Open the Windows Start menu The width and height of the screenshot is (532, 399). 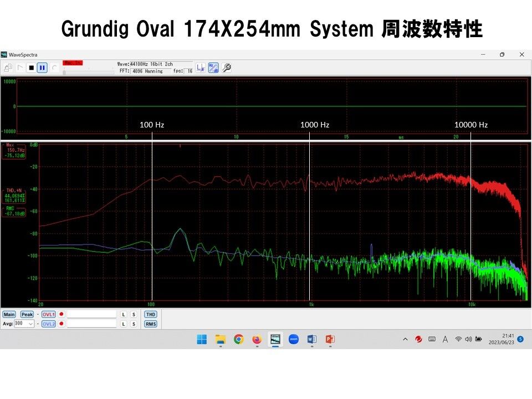click(202, 339)
